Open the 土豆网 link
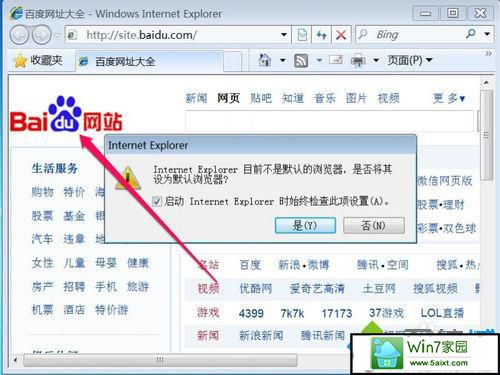The image size is (500, 375). pos(379,288)
